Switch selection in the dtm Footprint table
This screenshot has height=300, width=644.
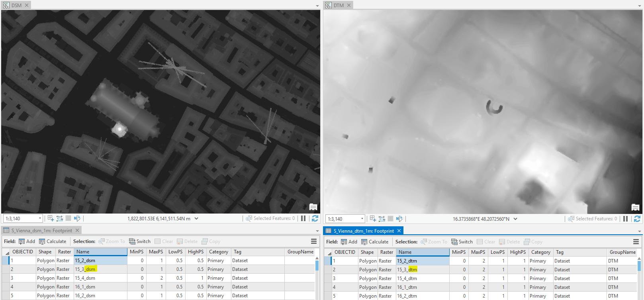462,242
